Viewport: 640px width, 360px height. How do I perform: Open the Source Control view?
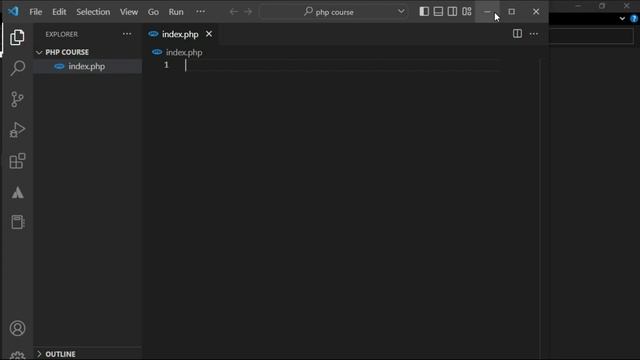(x=17, y=99)
